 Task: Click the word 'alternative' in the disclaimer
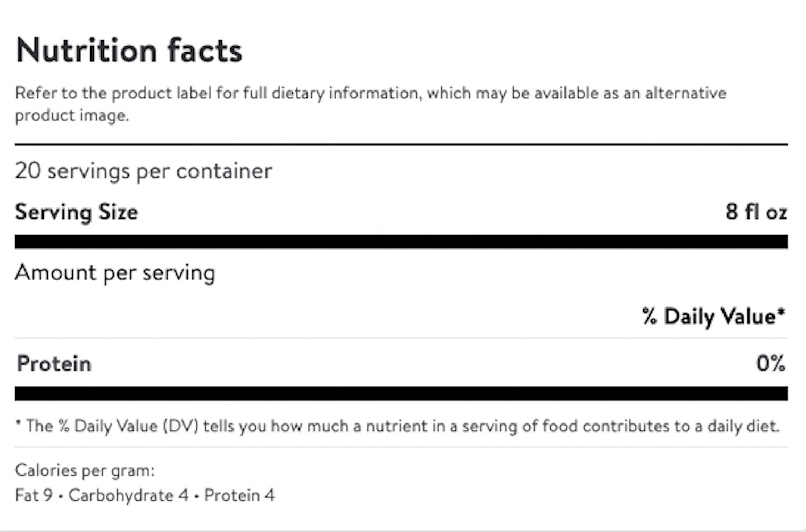(x=685, y=93)
